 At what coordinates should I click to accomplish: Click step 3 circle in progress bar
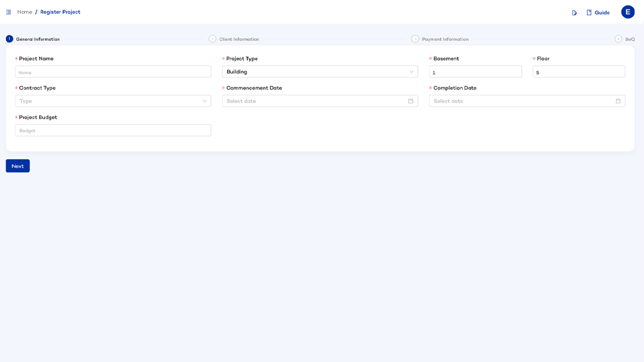(415, 39)
